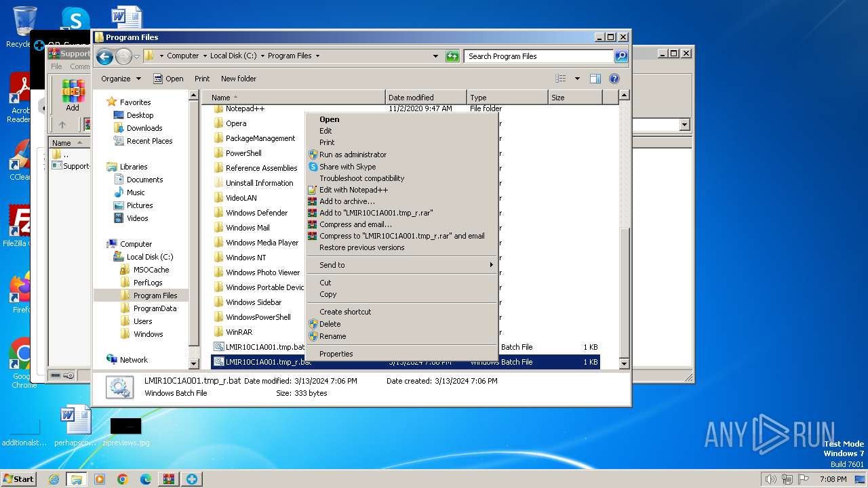868x488 pixels.
Task: Refresh the Program Files address bar
Action: 452,56
